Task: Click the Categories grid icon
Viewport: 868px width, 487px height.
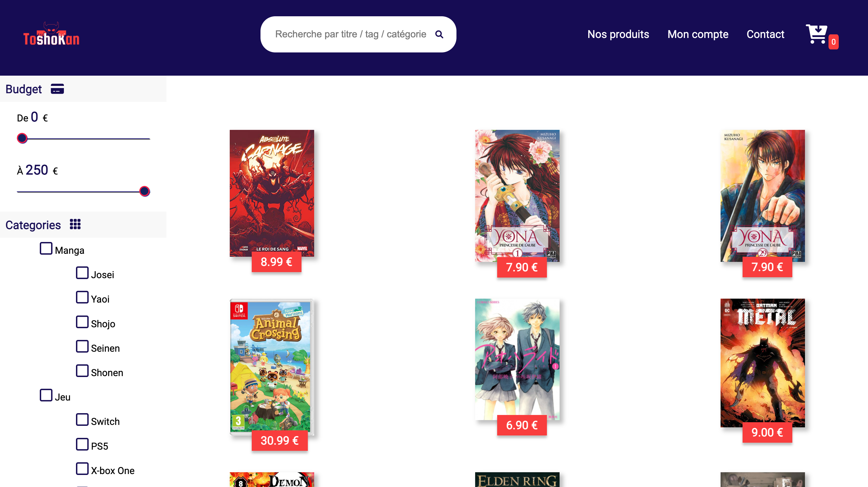Action: (x=75, y=224)
